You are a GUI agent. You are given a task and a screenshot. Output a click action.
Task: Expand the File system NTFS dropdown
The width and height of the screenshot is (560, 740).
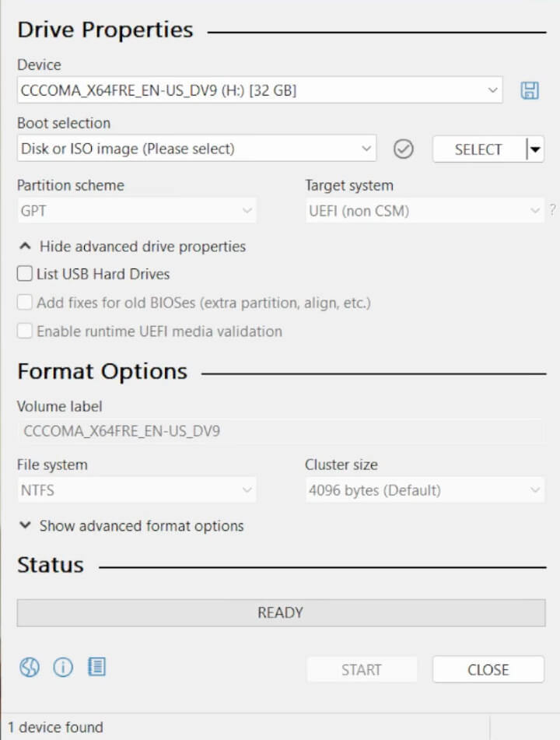(x=137, y=490)
